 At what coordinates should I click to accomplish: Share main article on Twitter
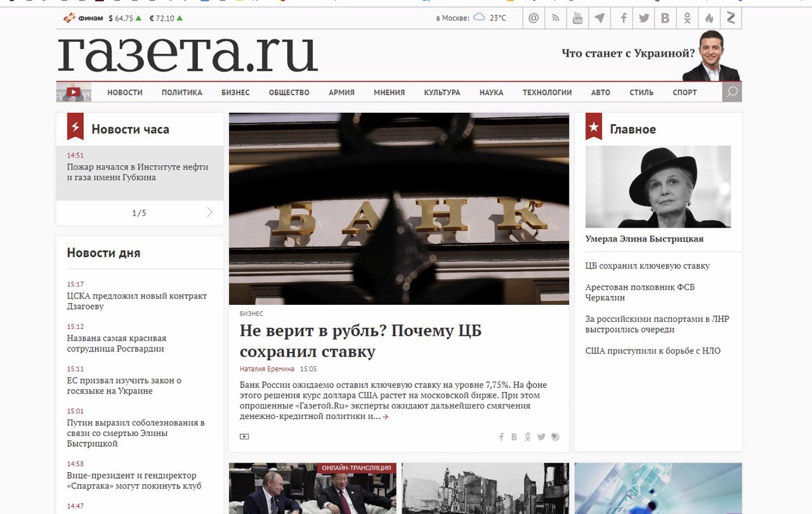pyautogui.click(x=541, y=437)
